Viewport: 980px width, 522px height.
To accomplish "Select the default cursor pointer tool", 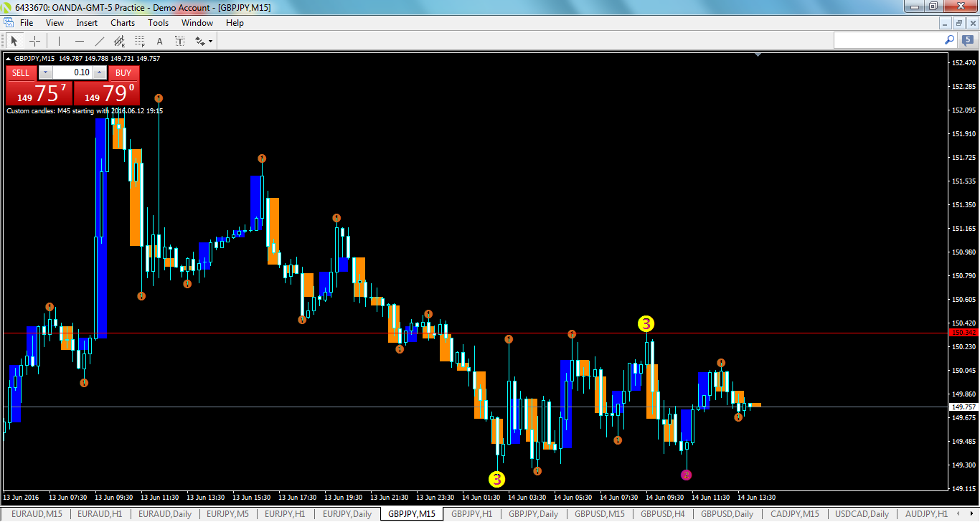I will tap(14, 41).
